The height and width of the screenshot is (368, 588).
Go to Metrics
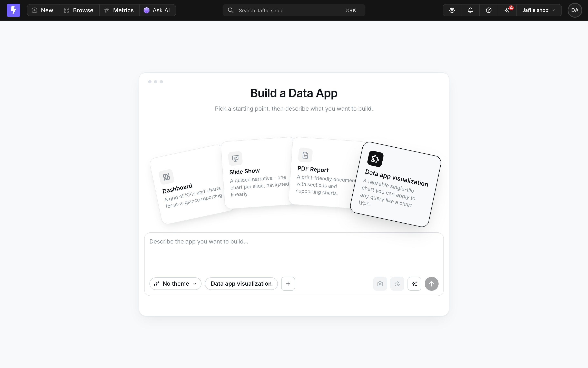click(119, 10)
